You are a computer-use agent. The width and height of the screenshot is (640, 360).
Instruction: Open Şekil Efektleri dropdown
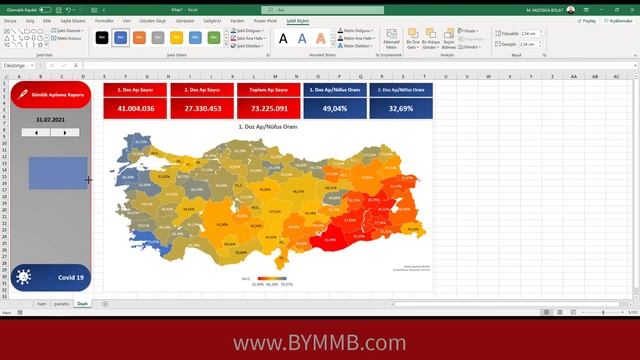[x=247, y=46]
